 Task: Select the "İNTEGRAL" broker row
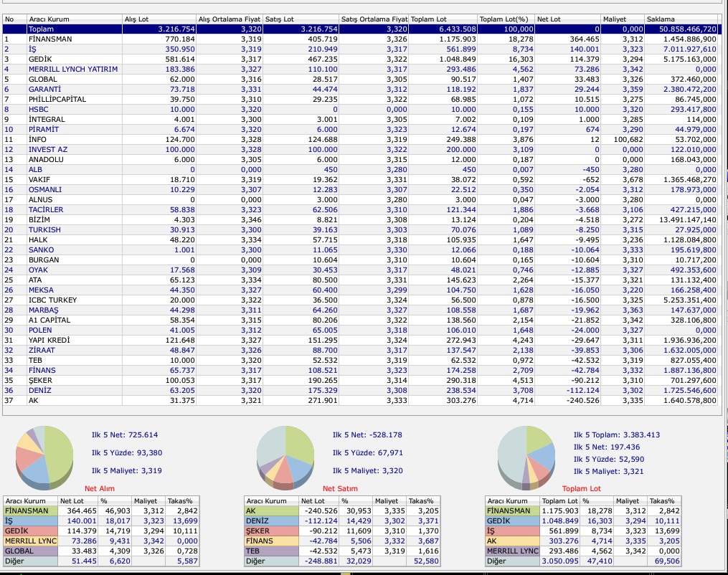(x=360, y=119)
